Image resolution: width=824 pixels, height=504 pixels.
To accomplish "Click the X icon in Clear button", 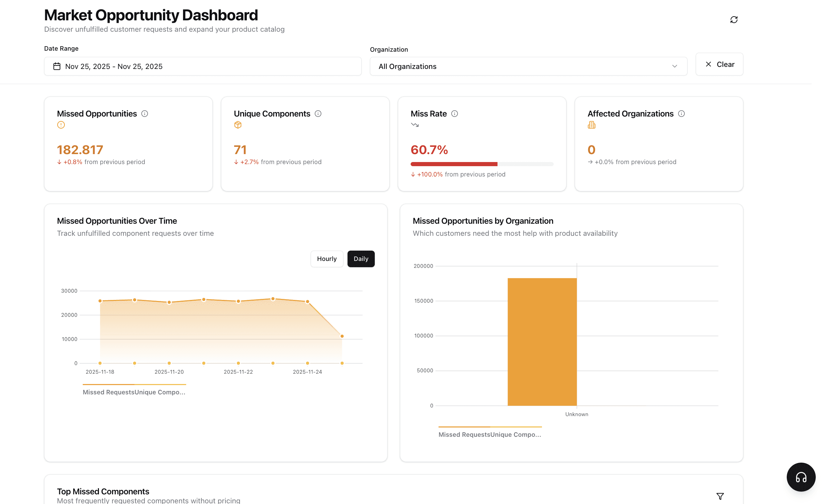I will tap(709, 64).
